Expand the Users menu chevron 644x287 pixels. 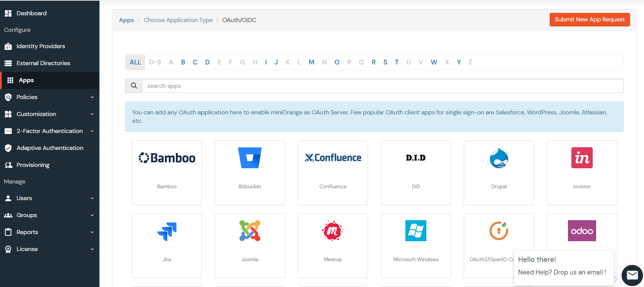pyautogui.click(x=92, y=198)
